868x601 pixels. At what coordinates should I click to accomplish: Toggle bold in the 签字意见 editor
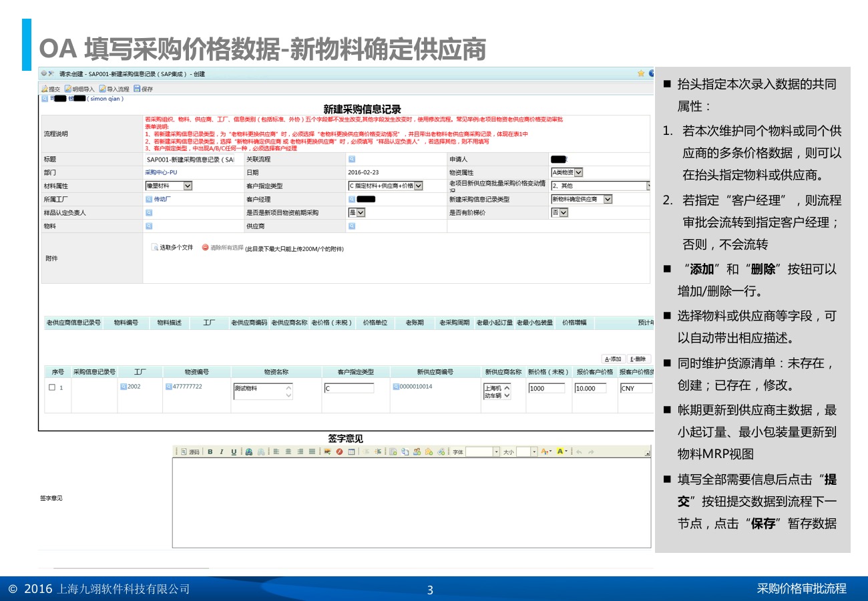210,452
